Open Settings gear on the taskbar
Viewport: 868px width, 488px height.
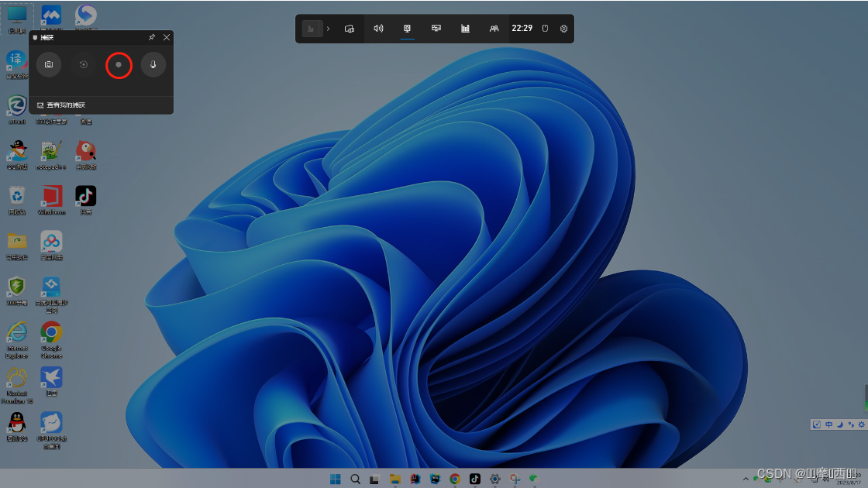click(x=495, y=479)
